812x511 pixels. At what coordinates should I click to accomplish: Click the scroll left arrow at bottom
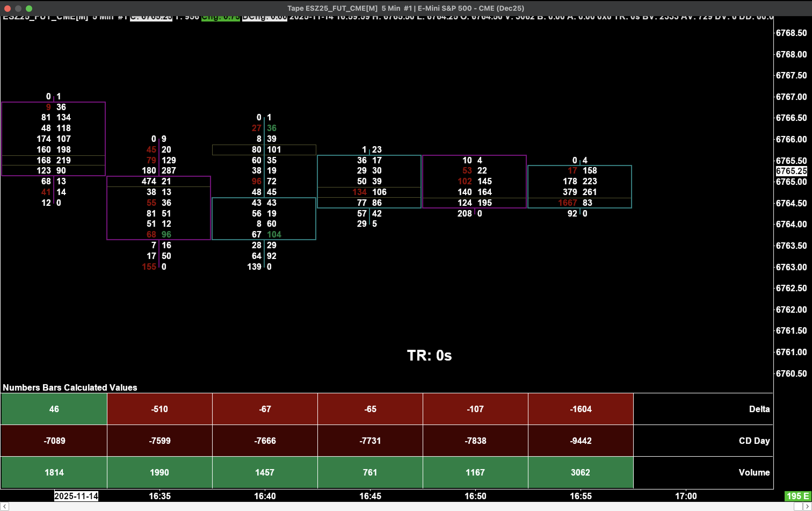[4, 506]
